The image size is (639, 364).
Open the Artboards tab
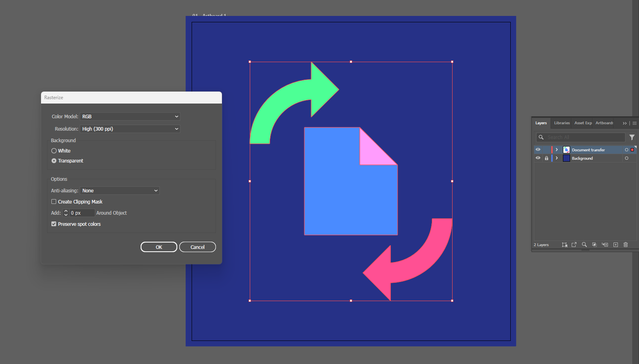[x=604, y=123]
